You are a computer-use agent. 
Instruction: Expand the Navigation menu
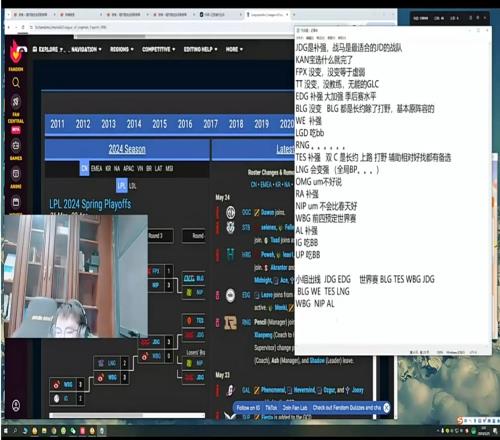(86, 49)
